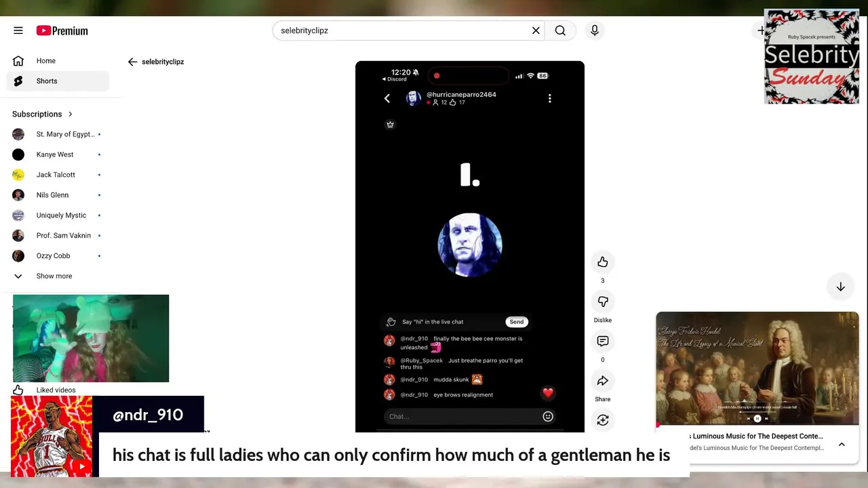Viewport: 868px width, 488px height.
Task: Tap the Send button in live chat
Action: click(x=517, y=322)
